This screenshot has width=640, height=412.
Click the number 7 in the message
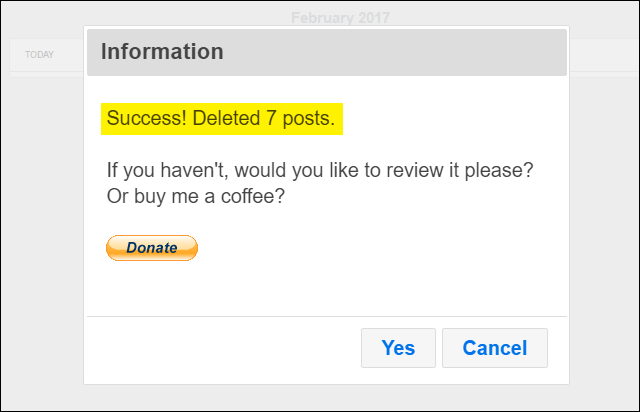(271, 118)
